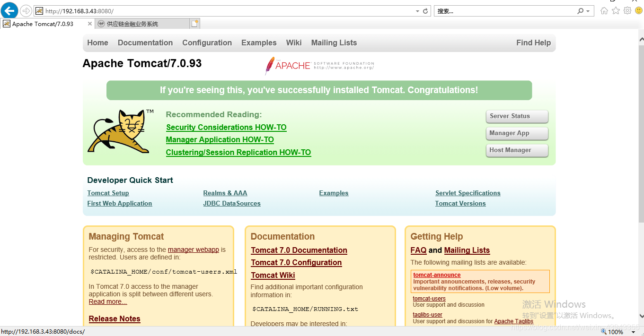Click the $CATALINA_HOME/RUNNING.txt text
The width and height of the screenshot is (644, 336).
[x=305, y=309]
